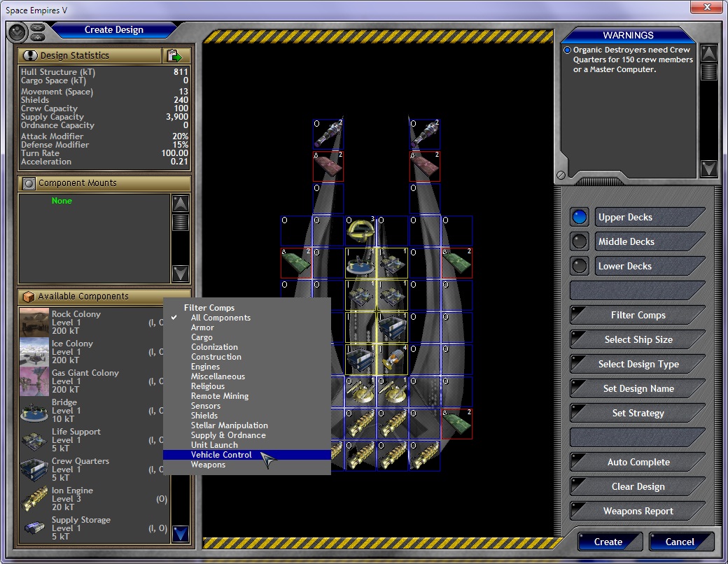
Task: Click Warnings panel up arrow
Action: click(x=708, y=53)
